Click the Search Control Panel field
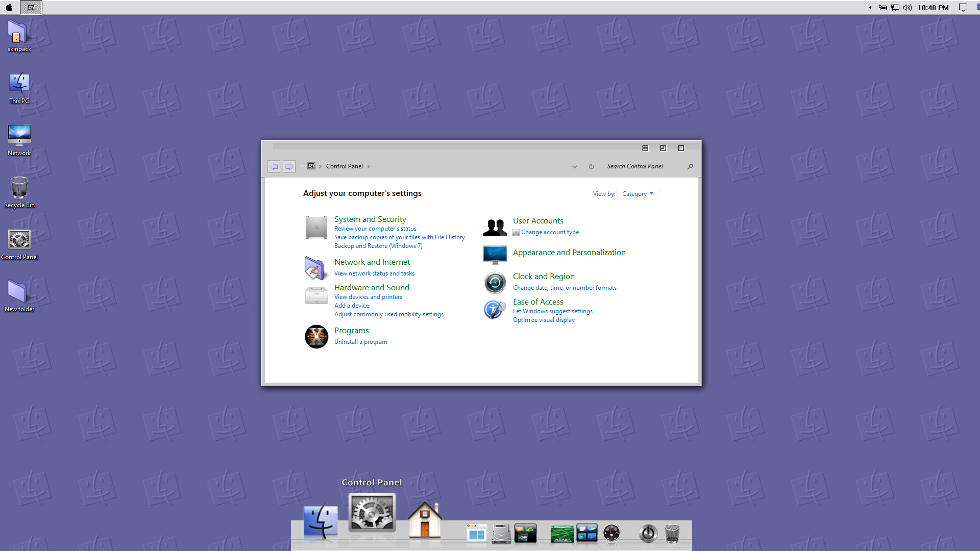The height and width of the screenshot is (551, 980). coord(643,166)
